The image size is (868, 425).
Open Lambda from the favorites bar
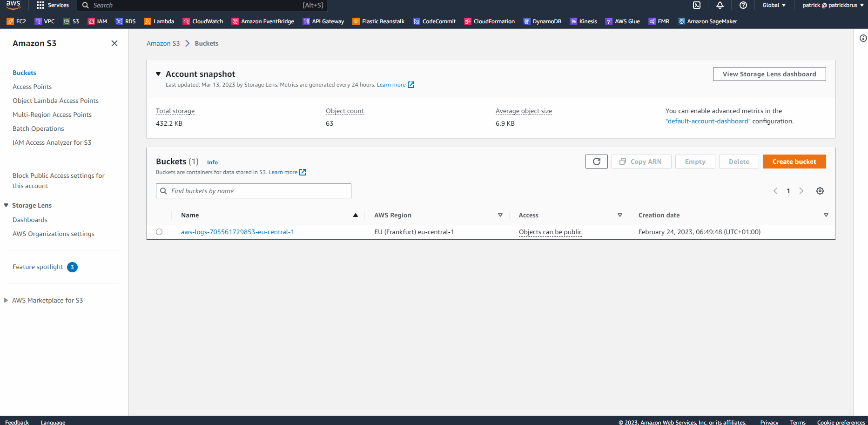[x=159, y=21]
